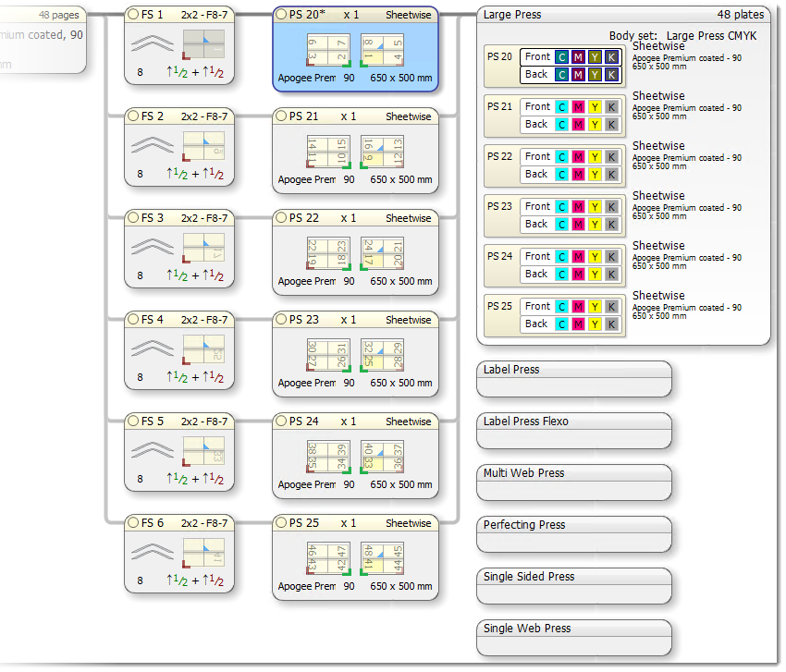This screenshot has width=786, height=672.
Task: Select the PS 23 press sheet header
Action: click(355, 320)
